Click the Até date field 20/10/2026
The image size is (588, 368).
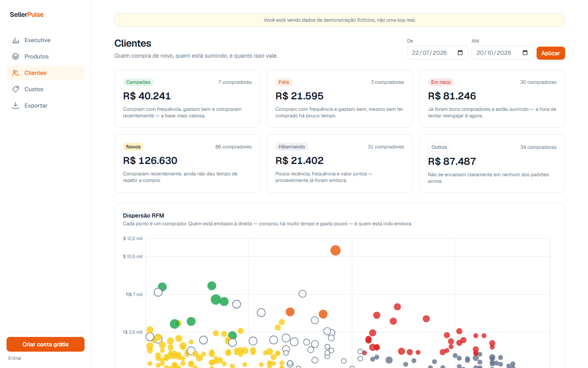click(x=502, y=53)
